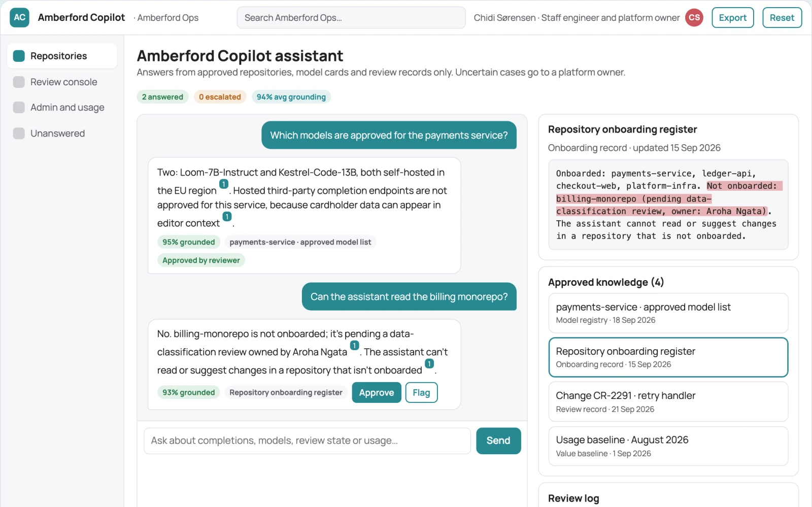The image size is (812, 507).
Task: Go to Repositories section
Action: (x=62, y=56)
